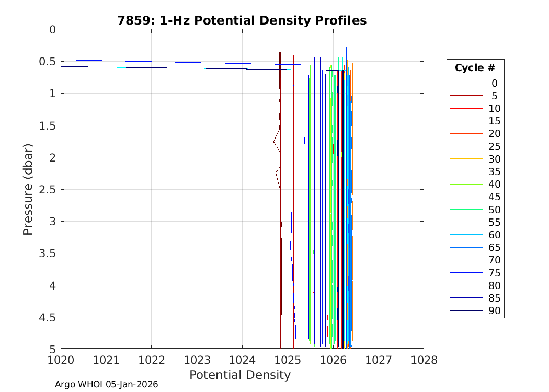The image size is (549, 392).
Task: Click the "Potential Density" x-axis label
Action: 239,375
